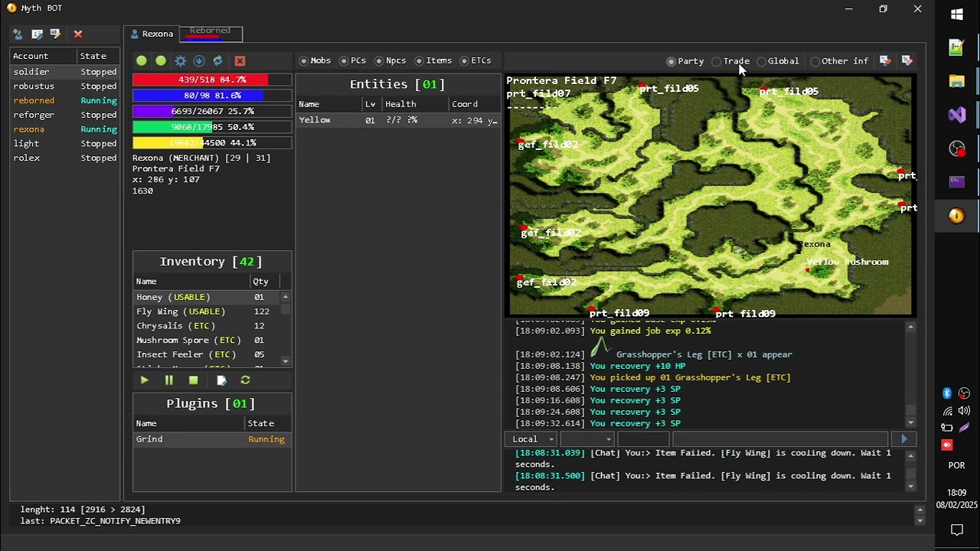Screen dimensions: 980x551
Task: Select the Npcs entity filter
Action: (x=390, y=60)
